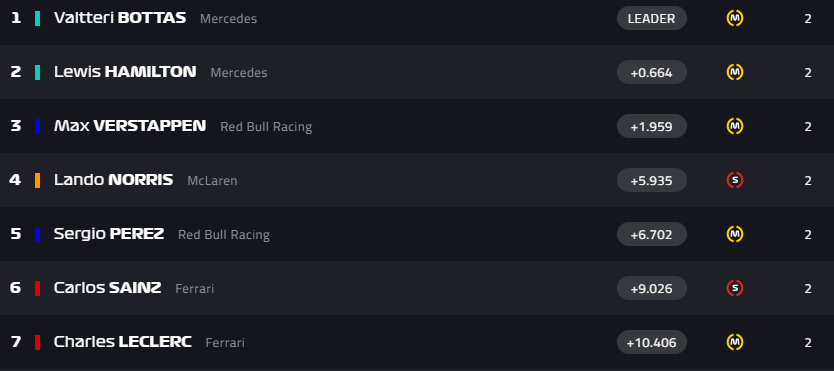
Task: Open Lewis HAMILTON driver entry
Action: [125, 72]
